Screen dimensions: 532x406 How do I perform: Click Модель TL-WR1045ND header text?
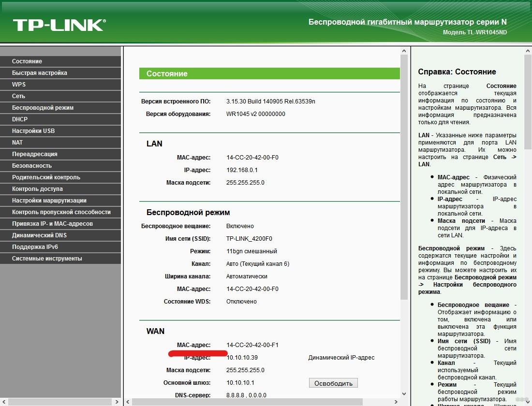(475, 32)
